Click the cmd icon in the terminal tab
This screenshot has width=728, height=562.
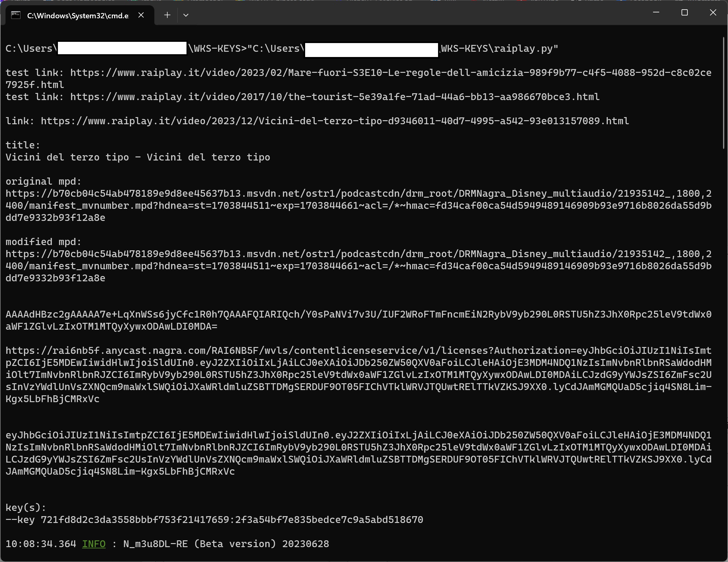tap(16, 15)
